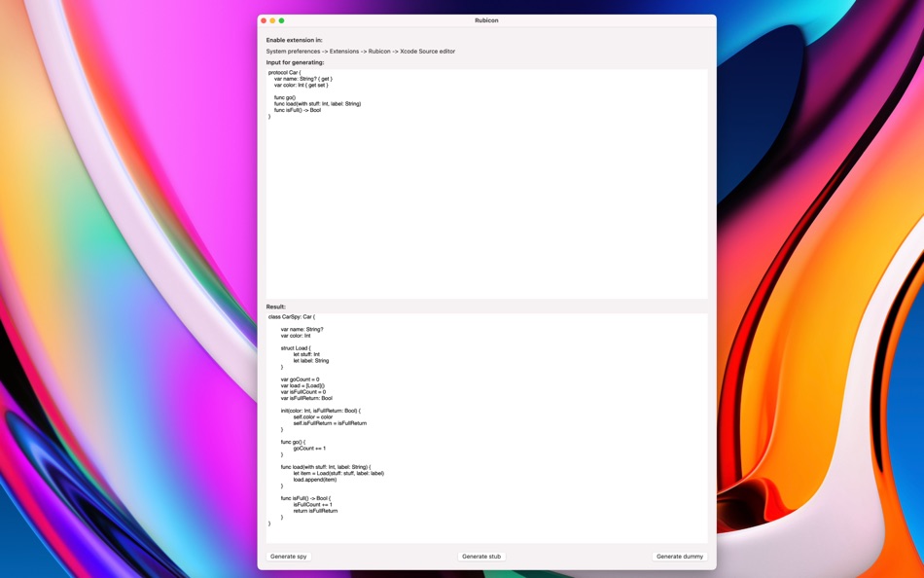
Task: Click the Generate dummy button
Action: coord(680,557)
